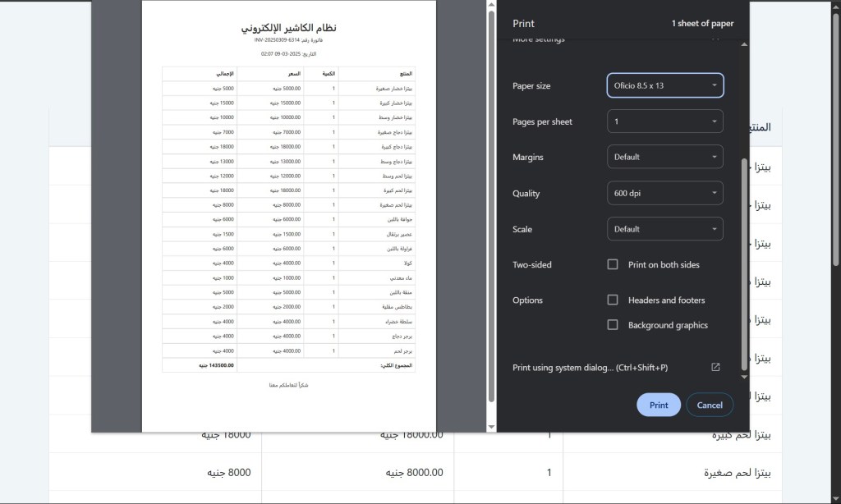
Task: Expand the Pages per sheet dropdown
Action: point(664,121)
